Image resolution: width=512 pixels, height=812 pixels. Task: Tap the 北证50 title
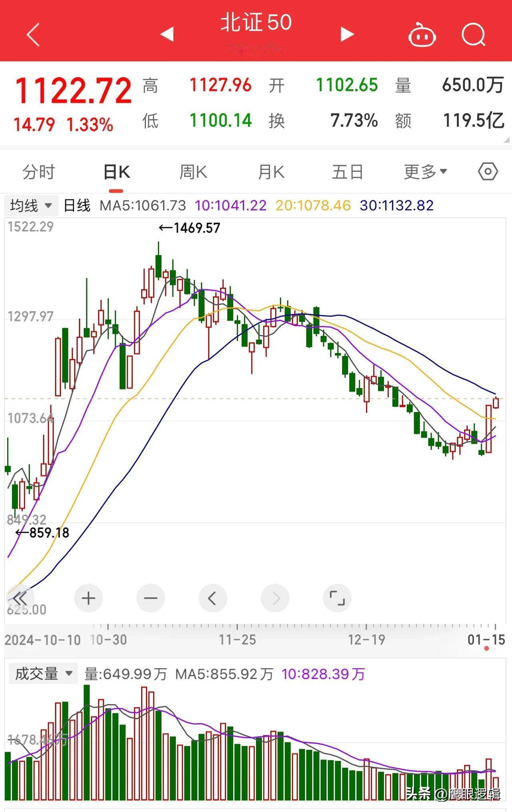click(x=256, y=22)
